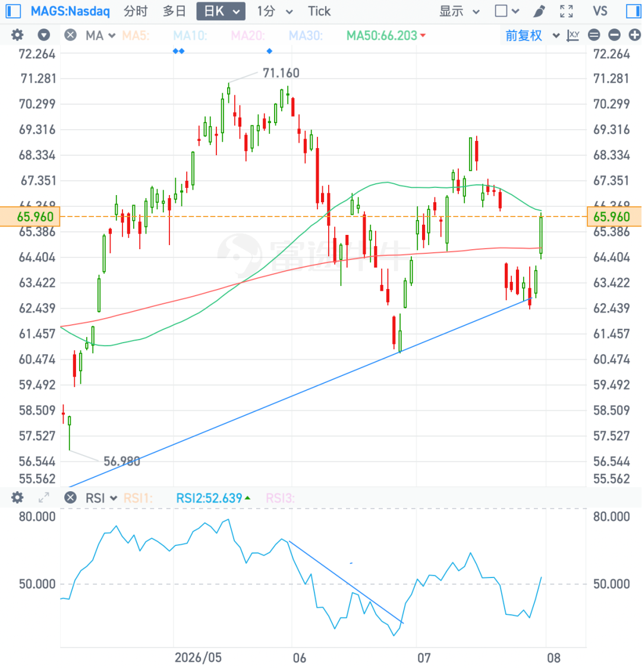Viewport: 642px width, 672px height.
Task: Toggle the MA10 line visibility
Action: tap(190, 35)
